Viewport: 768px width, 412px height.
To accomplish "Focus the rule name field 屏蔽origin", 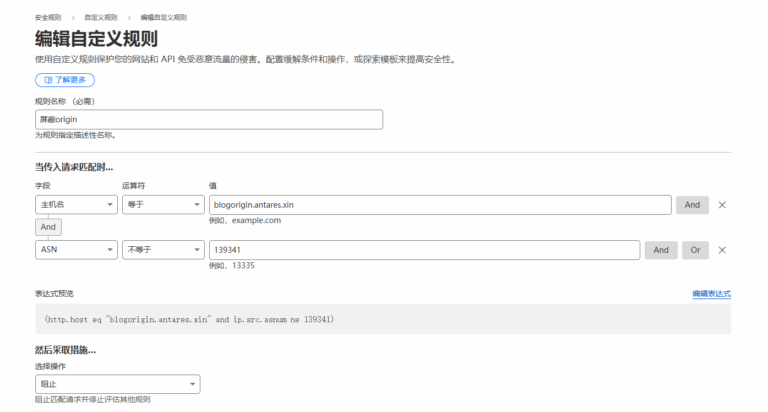I will (x=209, y=119).
